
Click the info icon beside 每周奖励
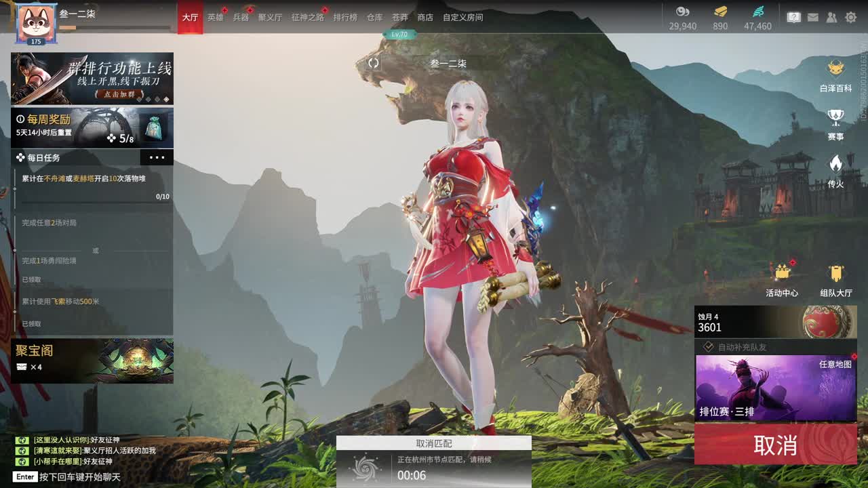[x=20, y=119]
